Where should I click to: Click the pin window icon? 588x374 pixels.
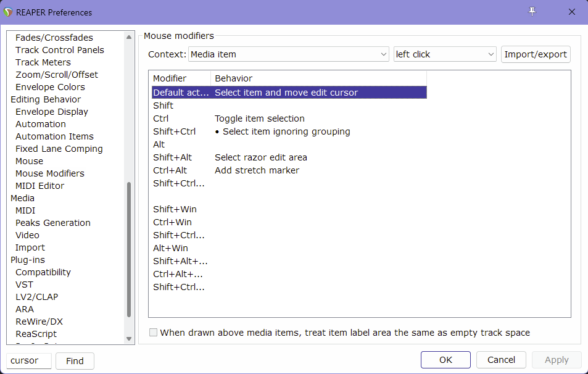tap(532, 12)
